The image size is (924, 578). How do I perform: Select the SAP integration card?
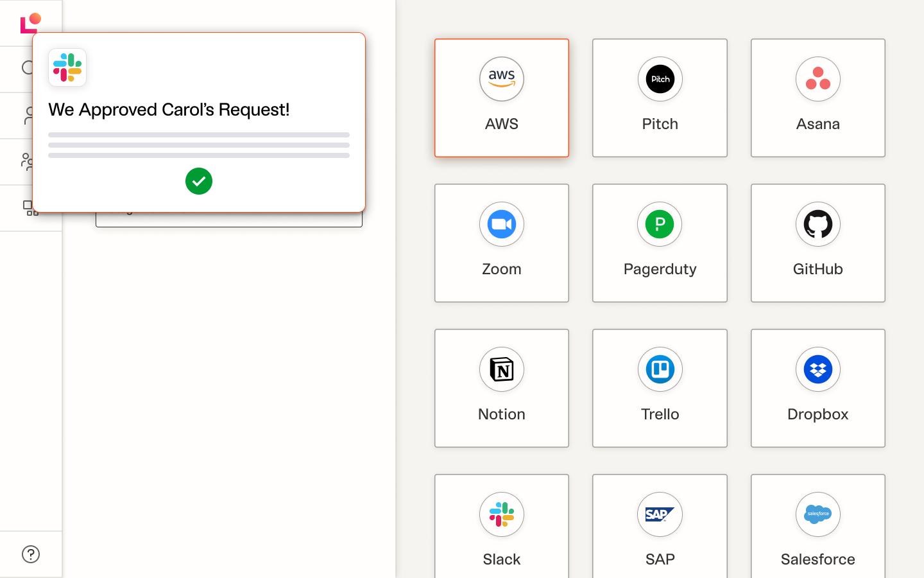pos(660,526)
